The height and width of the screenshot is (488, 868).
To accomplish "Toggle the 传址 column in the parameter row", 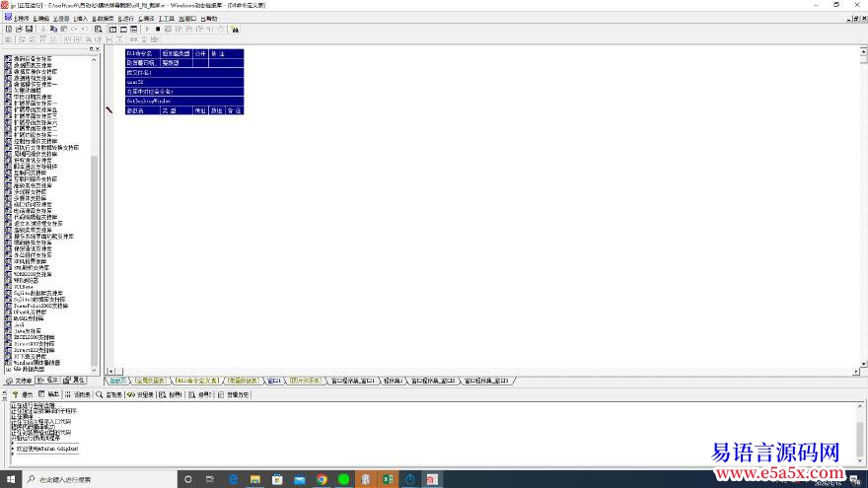I will [198, 110].
